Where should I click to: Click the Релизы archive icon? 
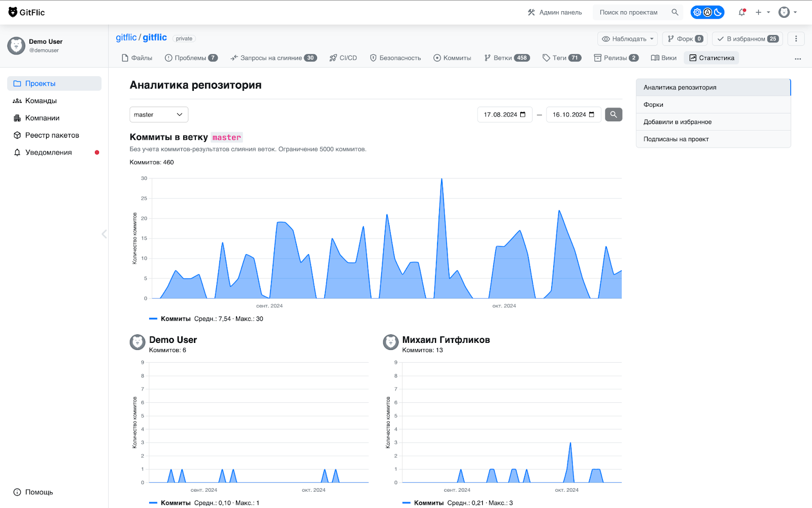(598, 58)
